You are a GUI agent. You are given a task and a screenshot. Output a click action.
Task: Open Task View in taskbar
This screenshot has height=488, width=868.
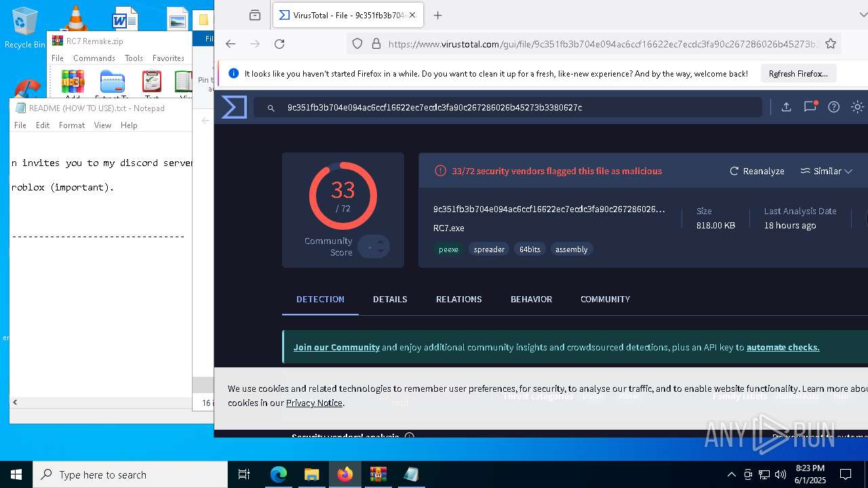coord(244,474)
